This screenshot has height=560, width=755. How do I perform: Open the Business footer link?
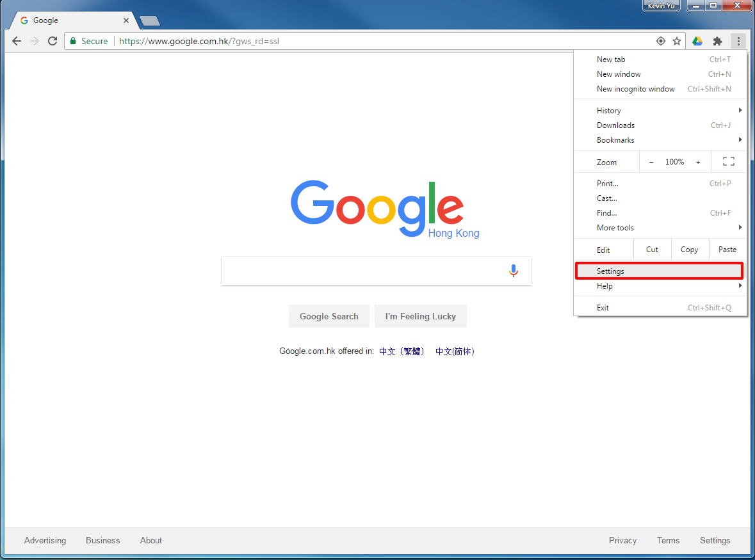coord(103,540)
